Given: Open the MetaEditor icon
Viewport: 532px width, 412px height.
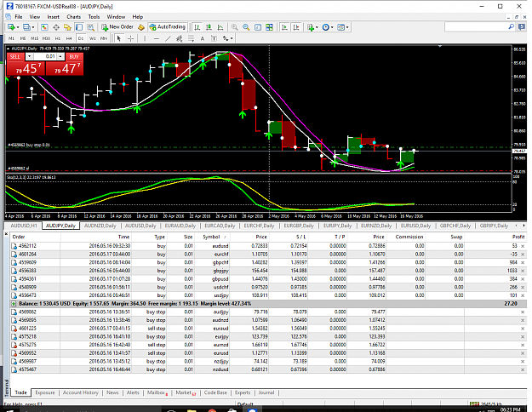Looking at the screenshot, I should tap(141, 27).
